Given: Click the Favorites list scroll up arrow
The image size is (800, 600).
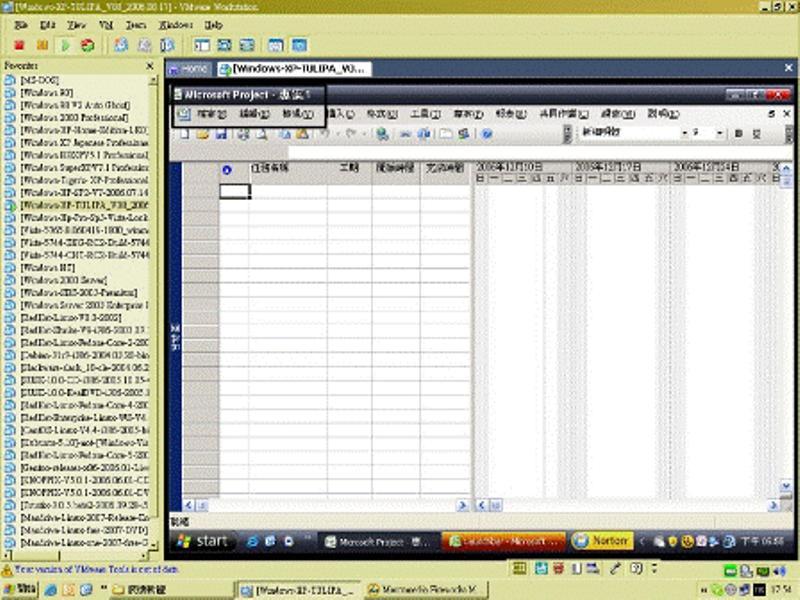Looking at the screenshot, I should (153, 81).
